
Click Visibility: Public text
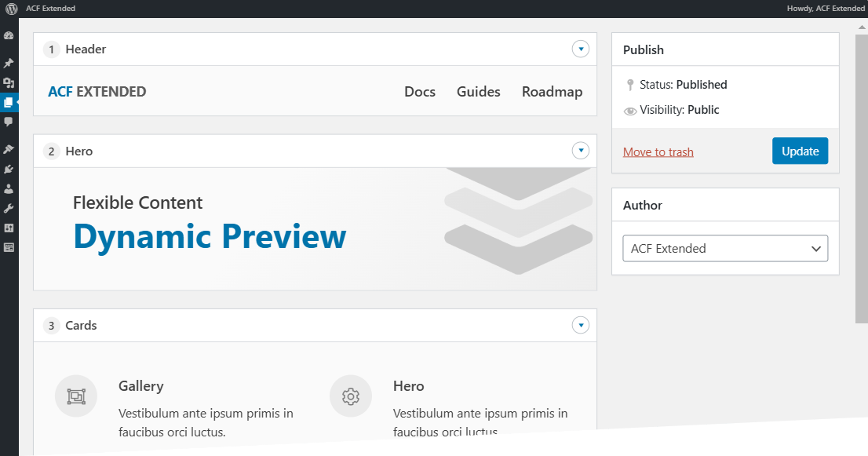[x=679, y=110]
